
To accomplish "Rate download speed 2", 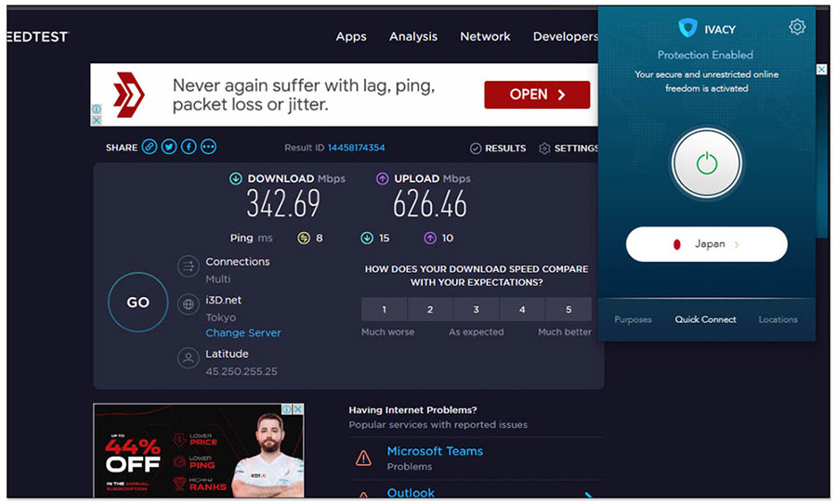I will [x=430, y=309].
